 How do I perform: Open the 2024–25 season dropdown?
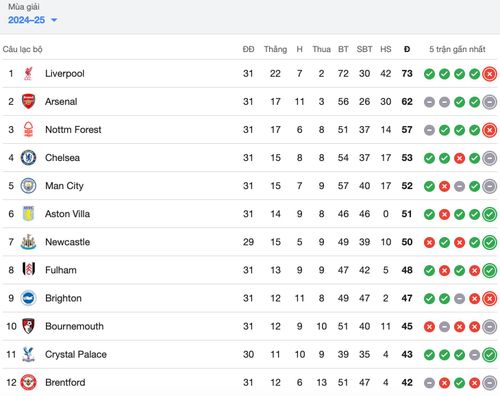[32, 20]
